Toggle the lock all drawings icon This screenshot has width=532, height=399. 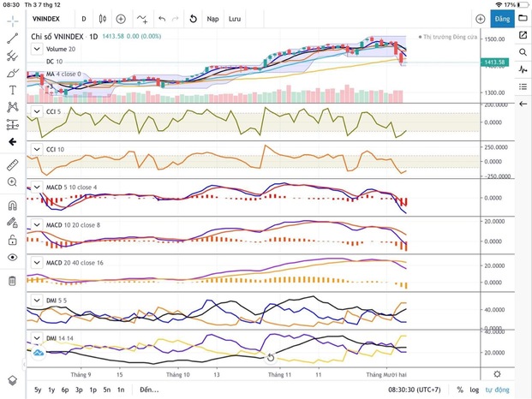(x=12, y=241)
